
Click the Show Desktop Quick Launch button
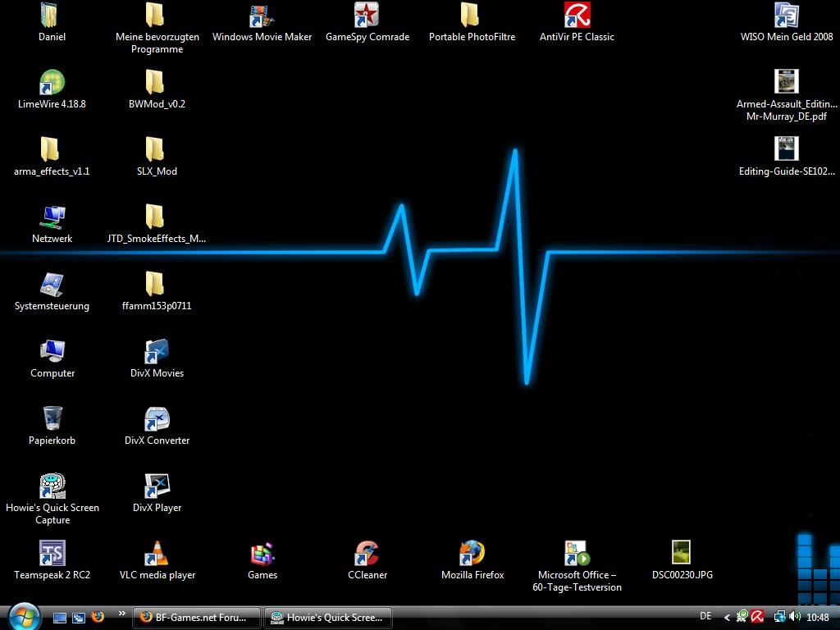point(60,617)
